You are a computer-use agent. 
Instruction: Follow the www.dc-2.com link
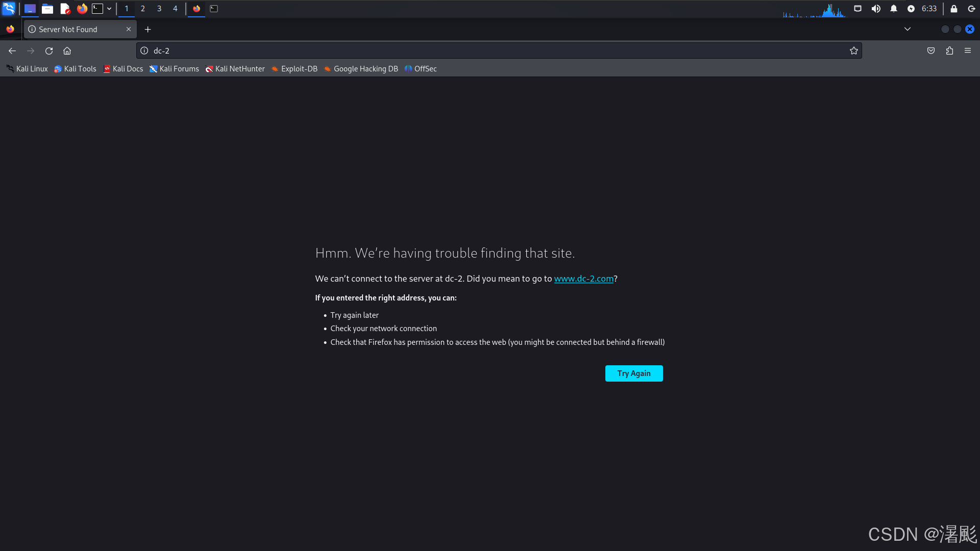583,279
